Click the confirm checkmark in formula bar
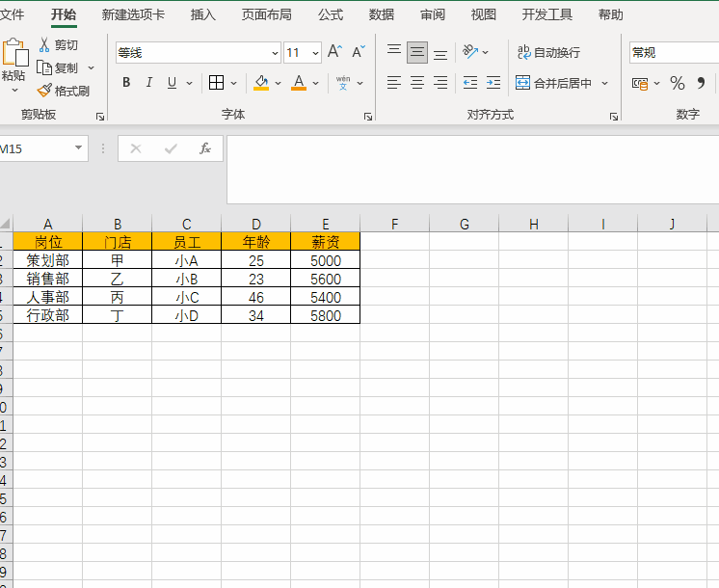The image size is (719, 588). coord(171,148)
